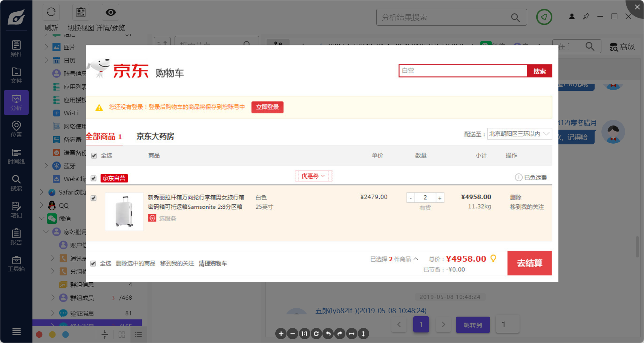Click the 刷新 toolbar icon
Screen dimensions: 644x343
click(51, 12)
